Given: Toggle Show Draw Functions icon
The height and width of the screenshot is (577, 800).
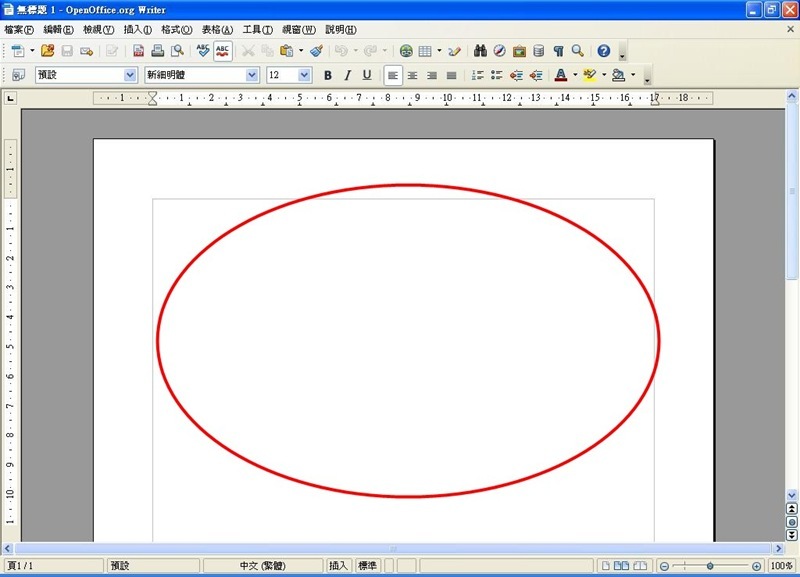Looking at the screenshot, I should (455, 51).
